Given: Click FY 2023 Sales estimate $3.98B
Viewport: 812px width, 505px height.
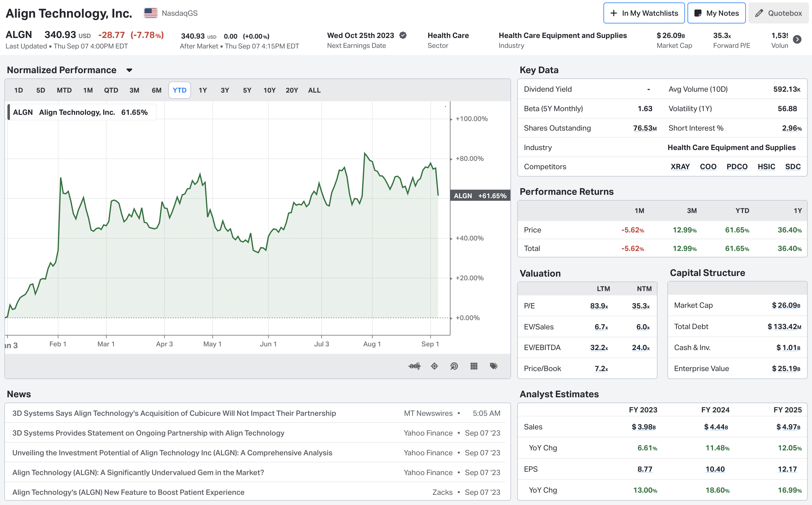Looking at the screenshot, I should tap(644, 427).
